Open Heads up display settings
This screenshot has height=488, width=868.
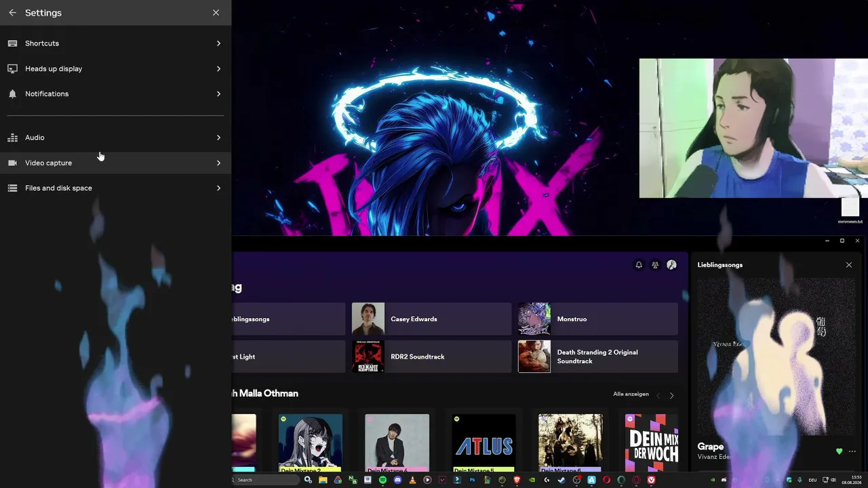[115, 68]
